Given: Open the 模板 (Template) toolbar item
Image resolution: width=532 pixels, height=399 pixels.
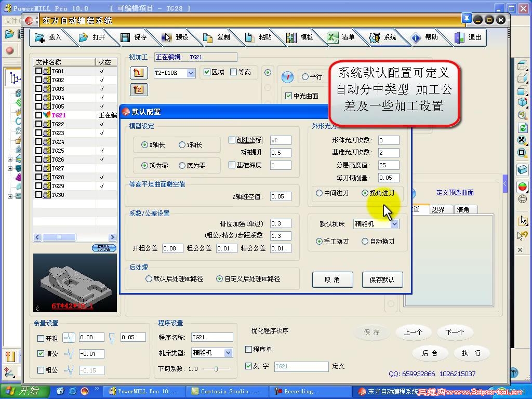Looking at the screenshot, I should (300, 37).
